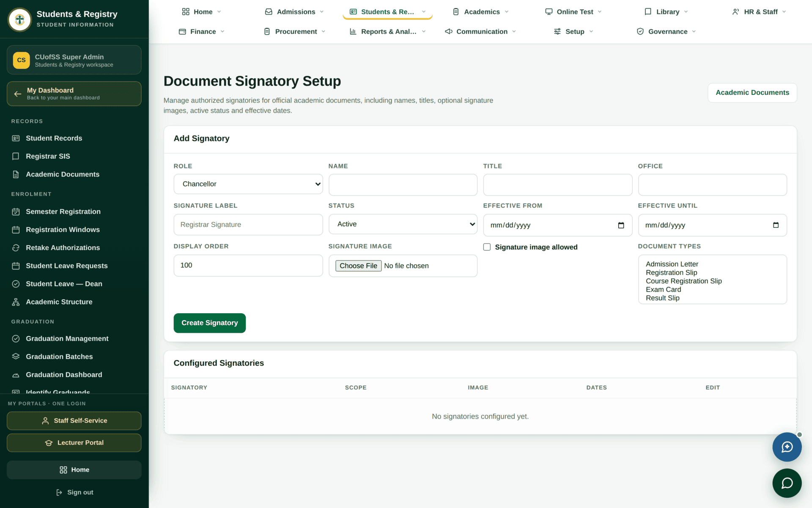Click the Graduation Management check-circle icon
812x508 pixels.
pyautogui.click(x=16, y=339)
